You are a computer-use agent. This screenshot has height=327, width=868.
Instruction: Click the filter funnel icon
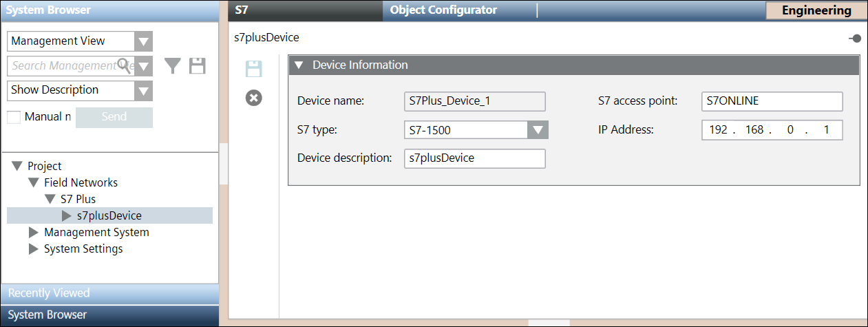click(173, 66)
